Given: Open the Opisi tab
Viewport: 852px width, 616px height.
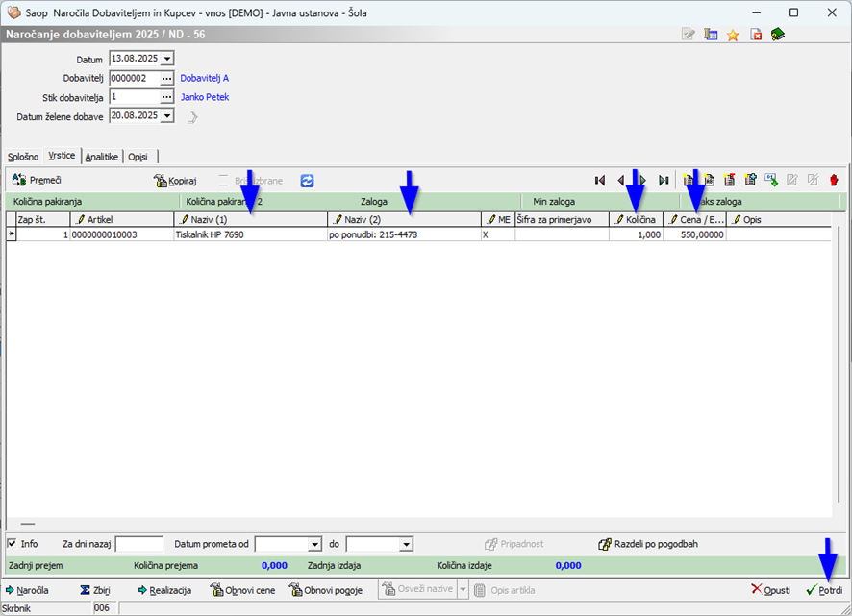Looking at the screenshot, I should click(138, 157).
